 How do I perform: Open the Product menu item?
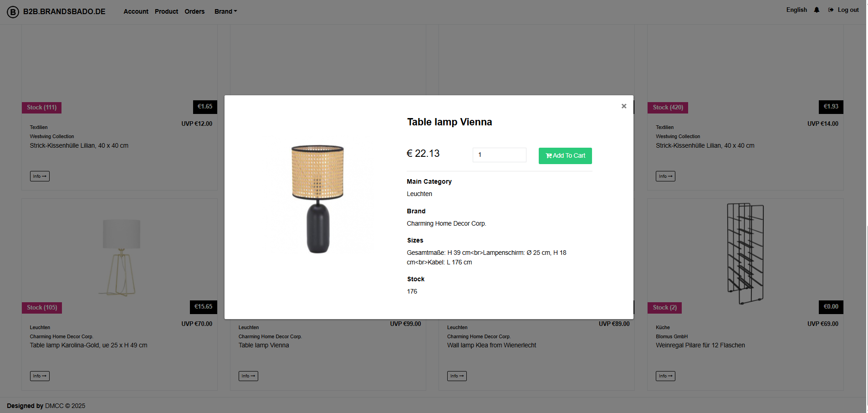166,11
